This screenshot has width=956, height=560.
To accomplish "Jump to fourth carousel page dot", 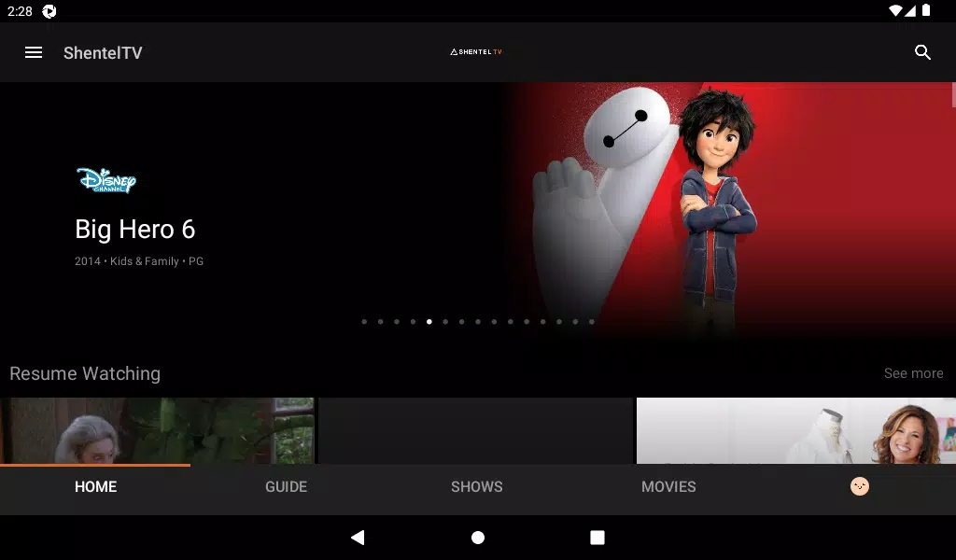I will point(413,322).
